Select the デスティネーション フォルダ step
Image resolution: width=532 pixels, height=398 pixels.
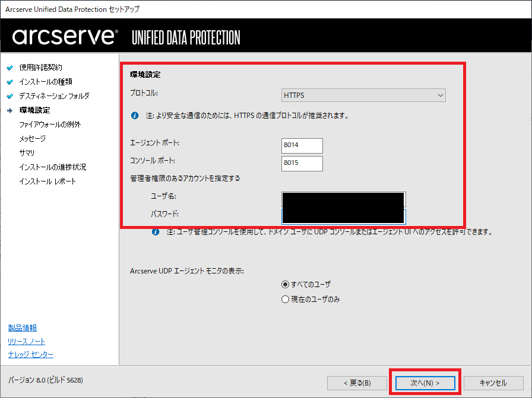[x=54, y=96]
